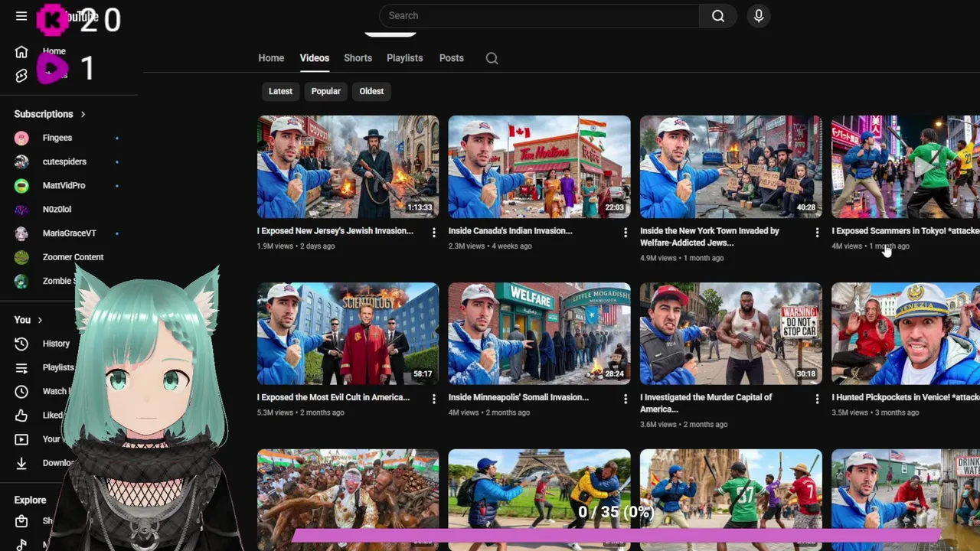
Task: Expand the You section chevron
Action: tap(40, 320)
